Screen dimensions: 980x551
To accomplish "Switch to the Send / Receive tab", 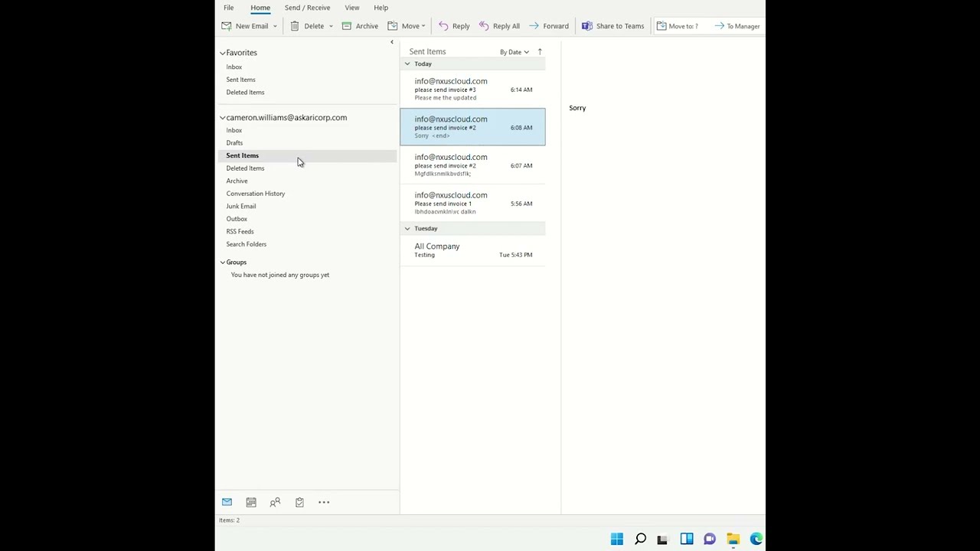I will pos(308,8).
